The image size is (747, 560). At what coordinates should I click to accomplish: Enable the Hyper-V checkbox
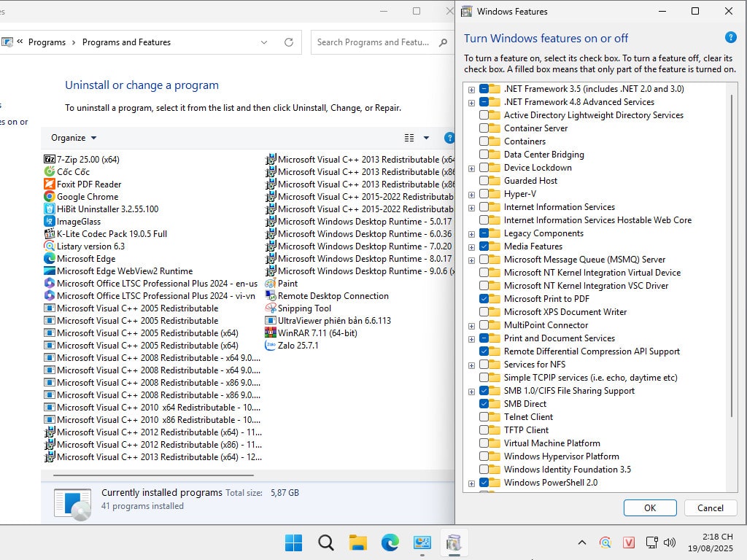[x=484, y=193]
